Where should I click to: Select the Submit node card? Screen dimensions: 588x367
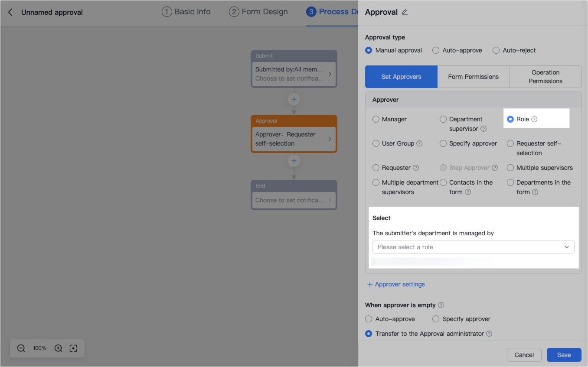click(x=294, y=69)
